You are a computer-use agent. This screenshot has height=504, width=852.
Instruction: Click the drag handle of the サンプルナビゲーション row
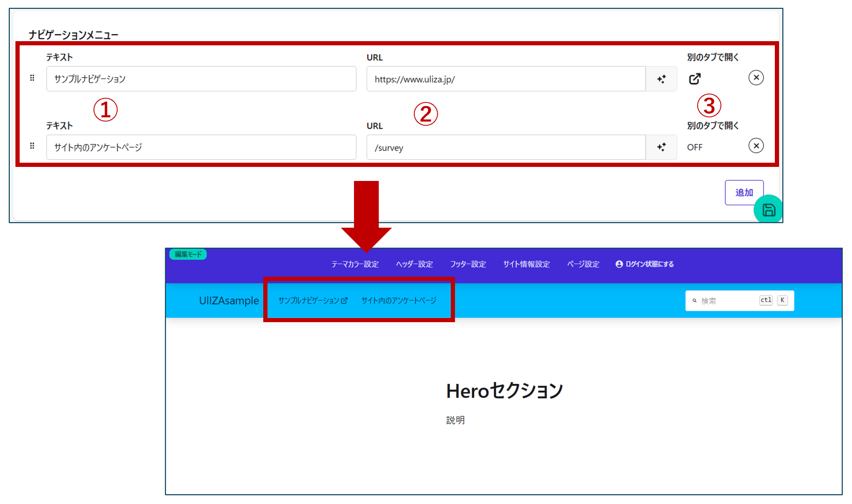coord(32,78)
